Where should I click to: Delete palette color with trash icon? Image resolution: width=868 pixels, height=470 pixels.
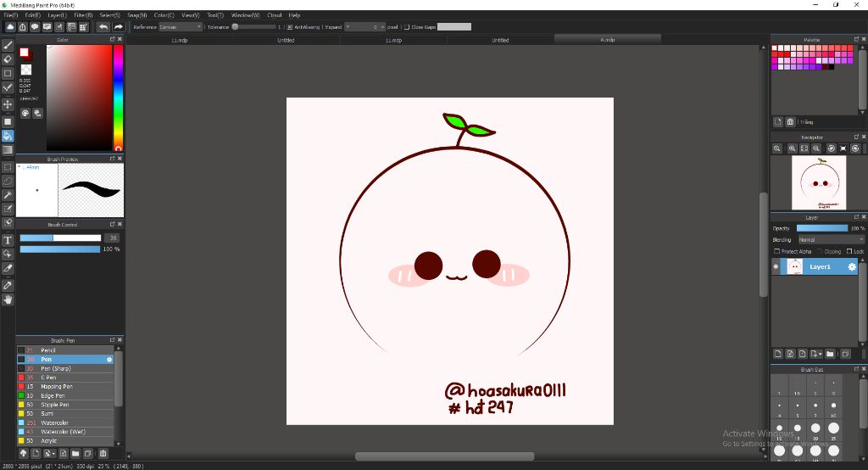coord(790,121)
